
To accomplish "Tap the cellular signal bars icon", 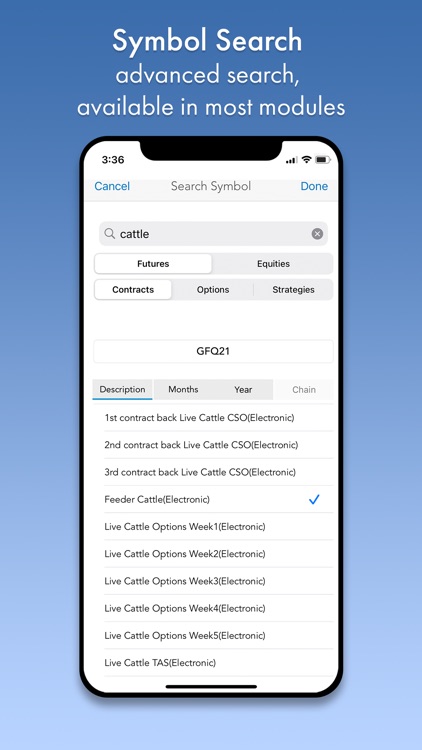I will pyautogui.click(x=291, y=160).
